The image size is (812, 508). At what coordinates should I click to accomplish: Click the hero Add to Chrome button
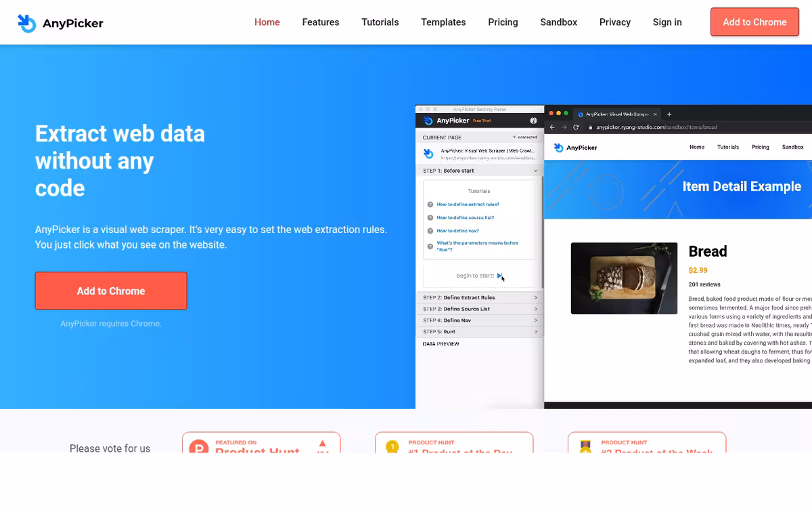pyautogui.click(x=111, y=291)
